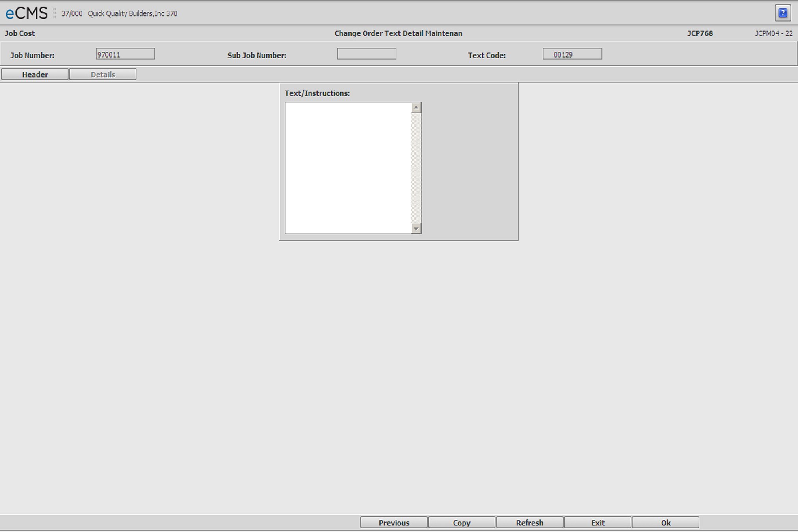The width and height of the screenshot is (798, 532).
Task: Confirm with the Ok button
Action: click(666, 523)
